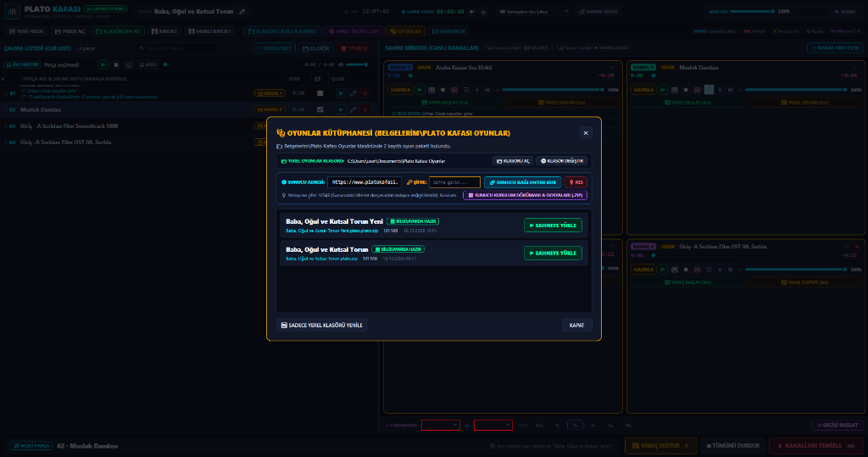Load 'Baba, Oğul ve Kutsal Torun Yeni' to stage
This screenshot has height=457, width=868.
pyautogui.click(x=553, y=226)
